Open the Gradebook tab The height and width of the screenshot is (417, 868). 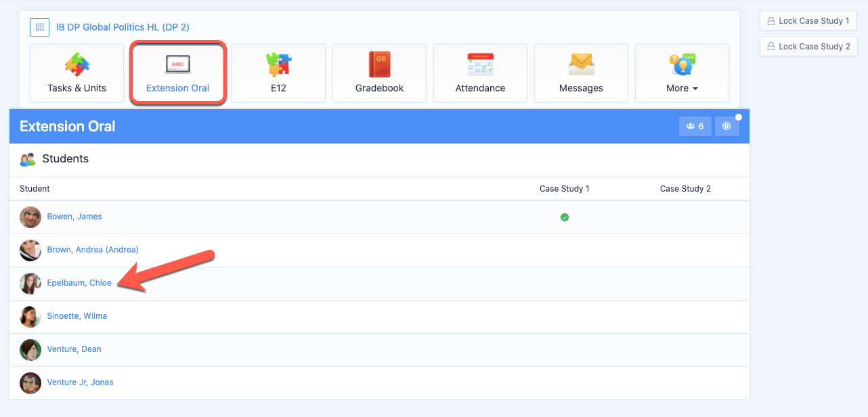tap(379, 73)
